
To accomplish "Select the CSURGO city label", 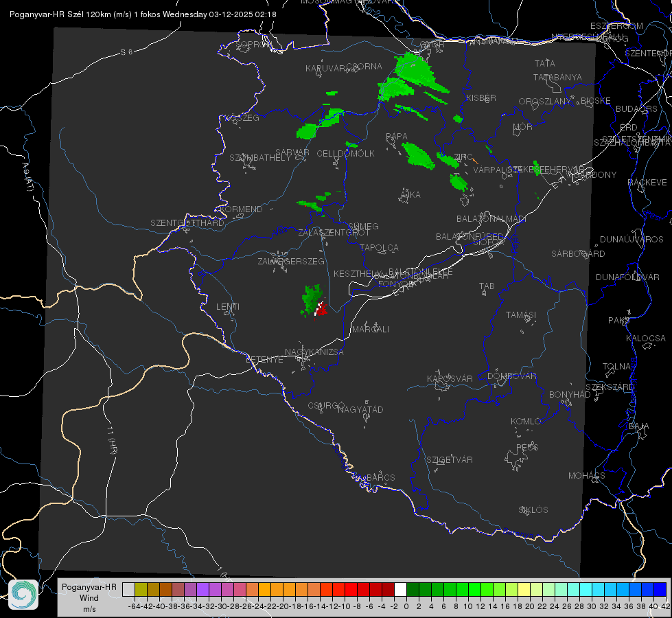I will [326, 406].
